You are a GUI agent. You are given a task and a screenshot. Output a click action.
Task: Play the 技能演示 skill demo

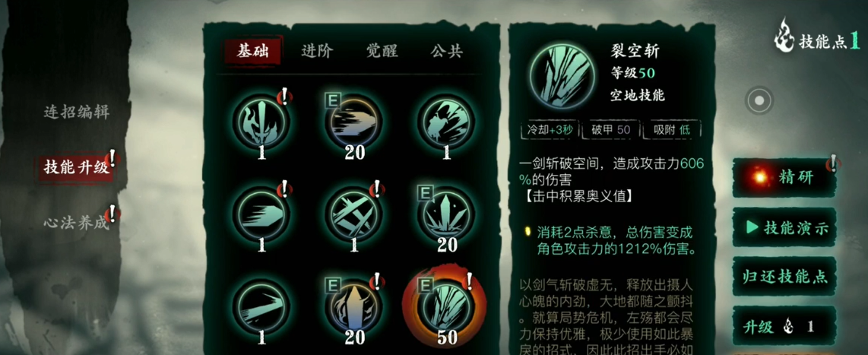tap(784, 227)
